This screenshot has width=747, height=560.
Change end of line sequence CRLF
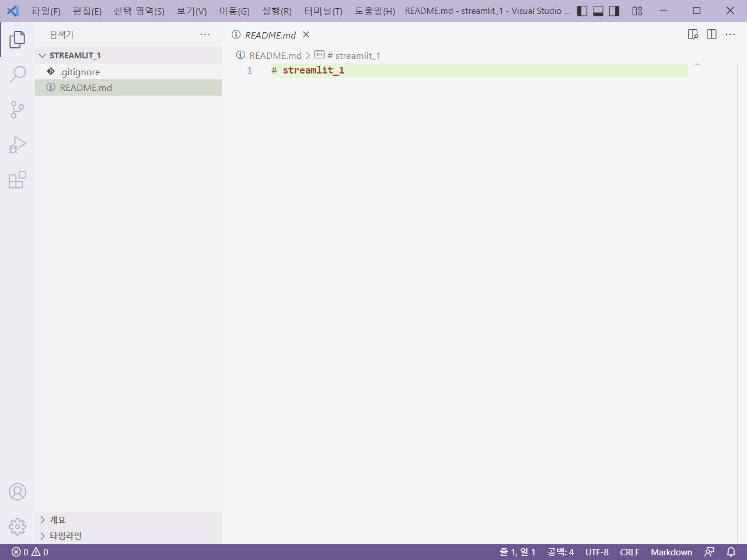pyautogui.click(x=630, y=552)
